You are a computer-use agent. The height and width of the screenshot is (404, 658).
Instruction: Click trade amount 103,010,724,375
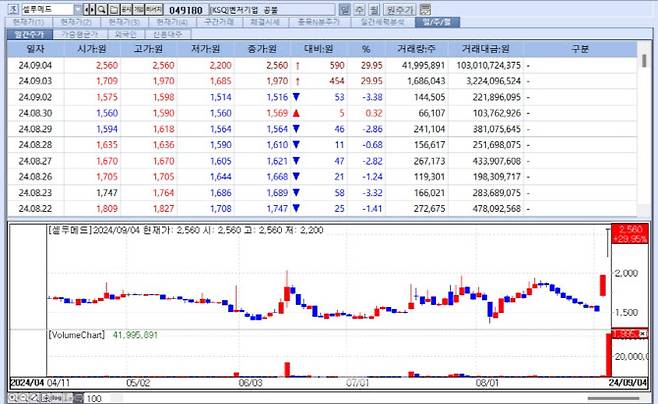[x=488, y=65]
